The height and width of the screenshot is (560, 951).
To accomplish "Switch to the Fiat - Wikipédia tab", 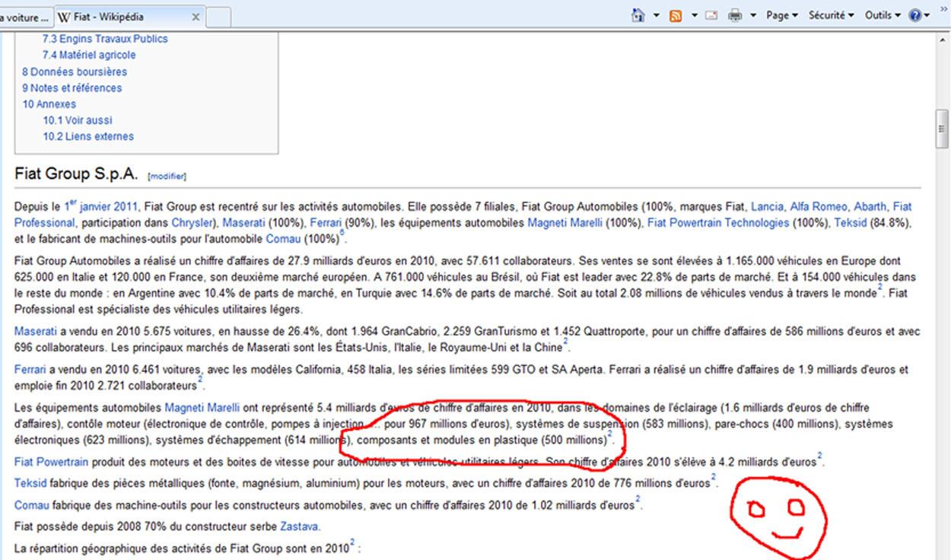I will point(129,16).
